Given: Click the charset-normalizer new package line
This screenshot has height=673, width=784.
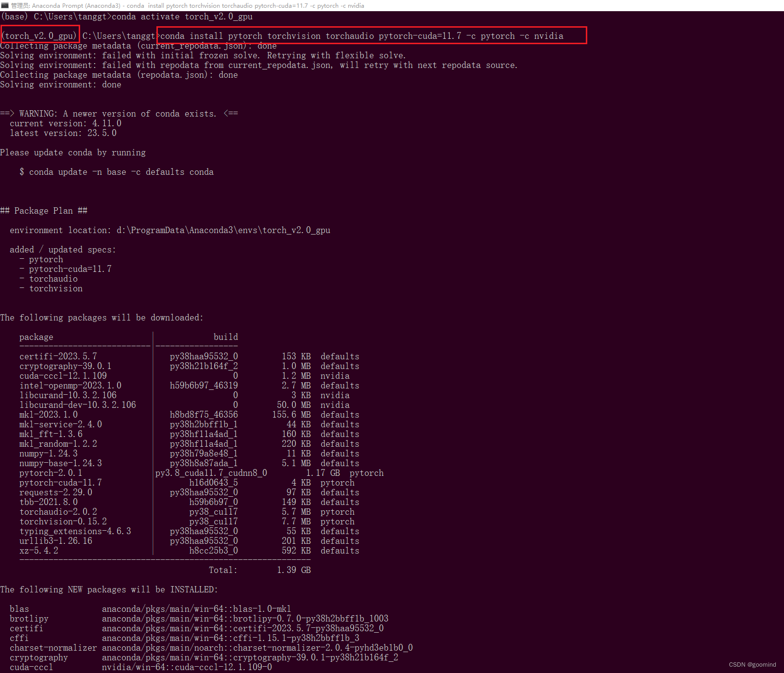Looking at the screenshot, I should point(211,648).
